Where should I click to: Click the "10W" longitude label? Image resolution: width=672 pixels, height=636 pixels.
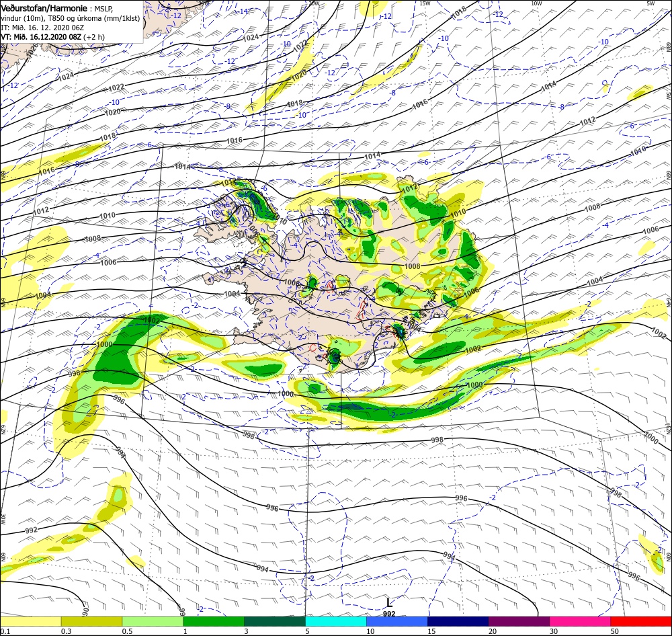pos(536,3)
